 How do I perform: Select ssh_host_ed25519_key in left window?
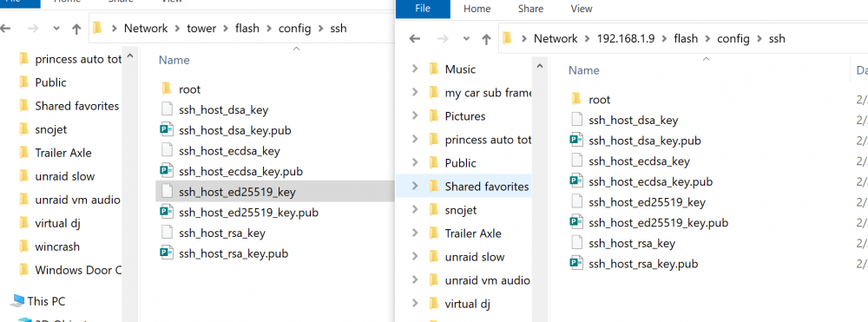click(274, 192)
